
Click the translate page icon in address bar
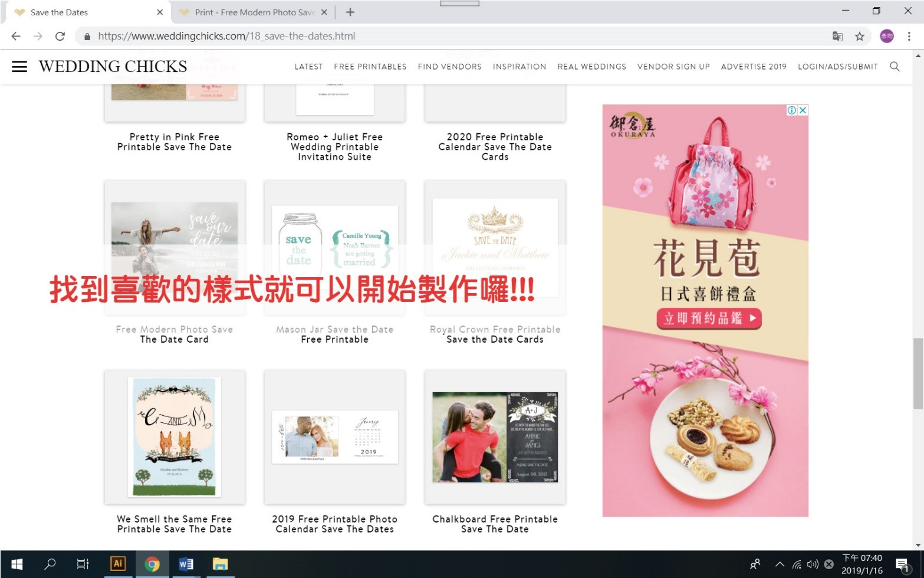click(837, 36)
